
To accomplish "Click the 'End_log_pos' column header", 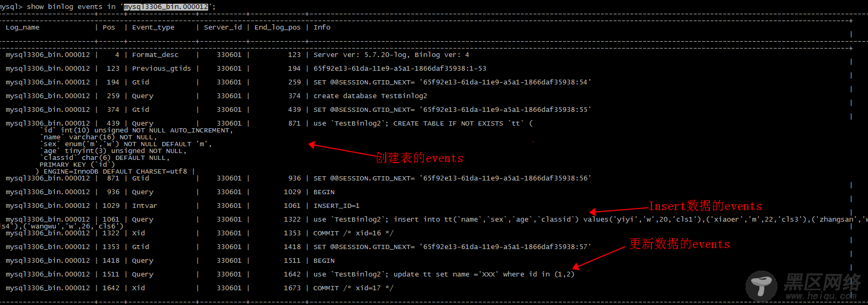I will point(278,27).
